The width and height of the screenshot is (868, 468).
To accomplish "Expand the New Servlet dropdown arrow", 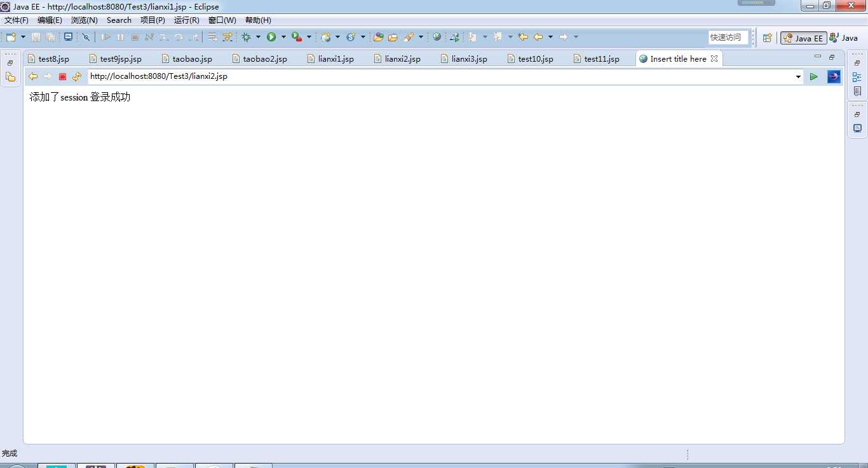I will [363, 38].
